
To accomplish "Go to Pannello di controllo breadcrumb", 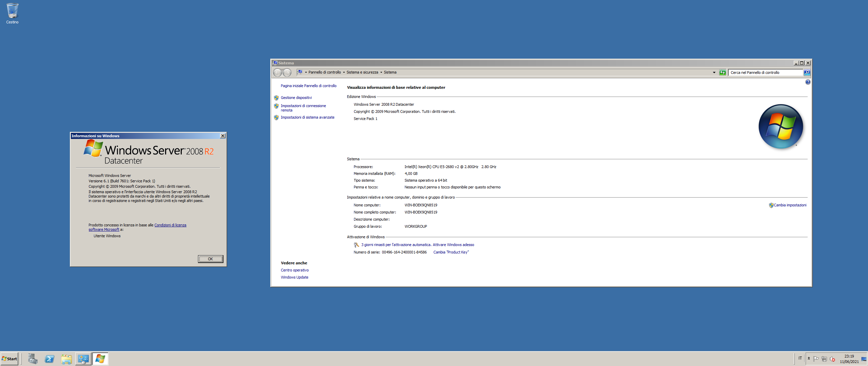I will pos(324,72).
